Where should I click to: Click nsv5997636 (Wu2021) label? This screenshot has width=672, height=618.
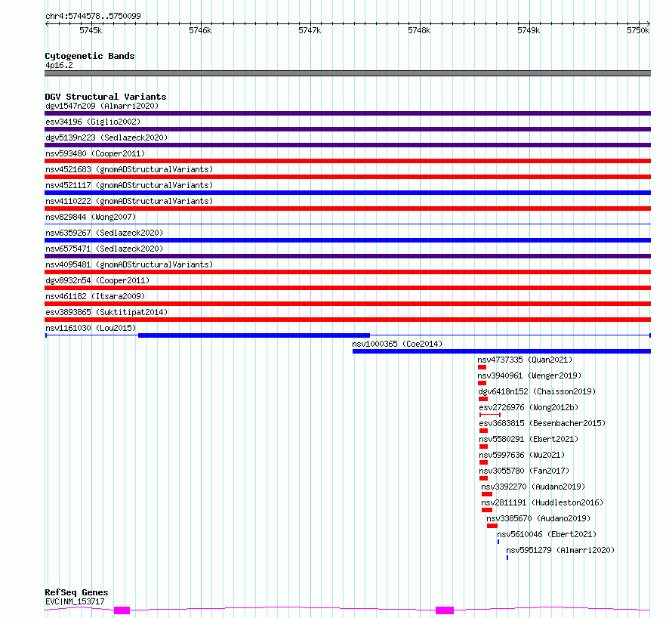[522, 455]
